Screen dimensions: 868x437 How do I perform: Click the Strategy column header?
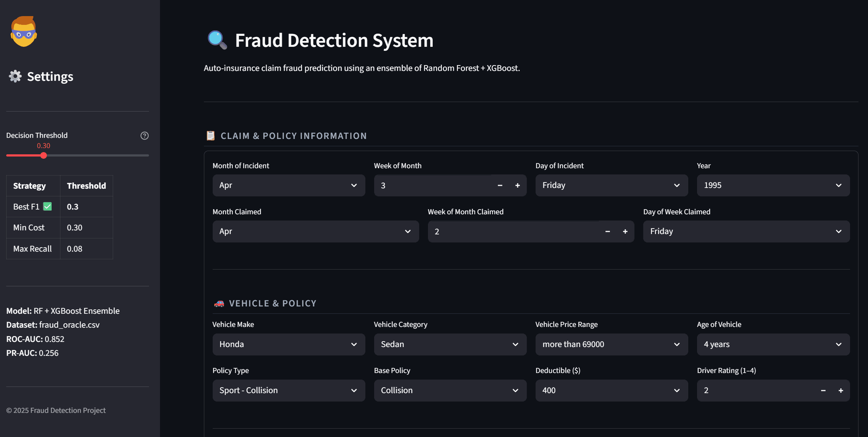(x=33, y=186)
